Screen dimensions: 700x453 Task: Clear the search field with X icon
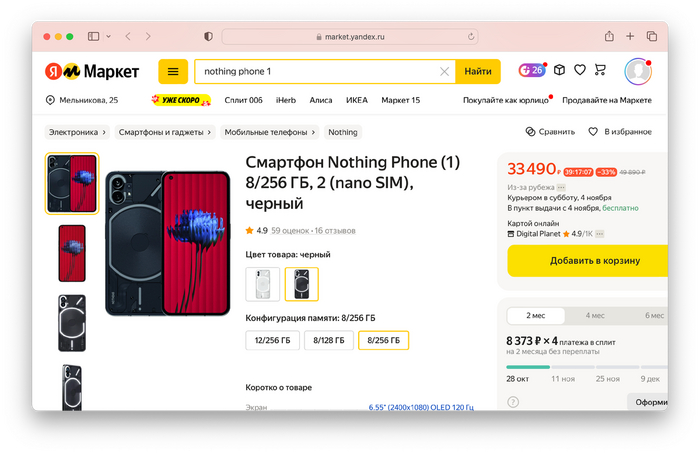445,72
